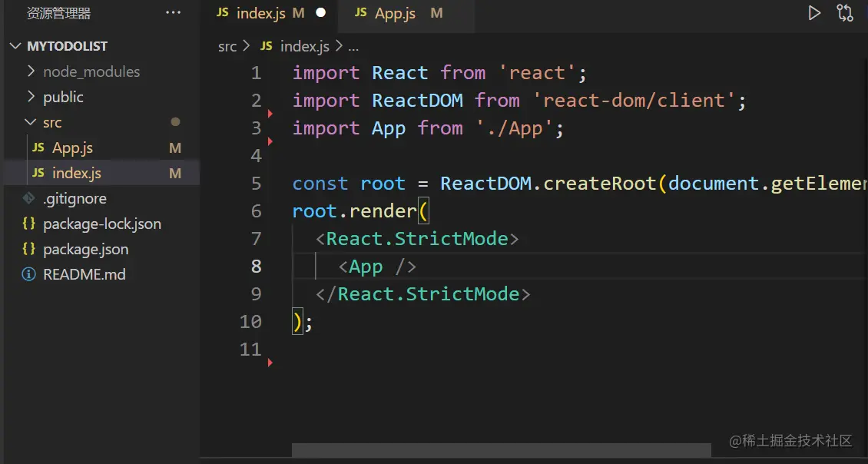Click the M status next to App.js in sidebar

pyautogui.click(x=175, y=147)
